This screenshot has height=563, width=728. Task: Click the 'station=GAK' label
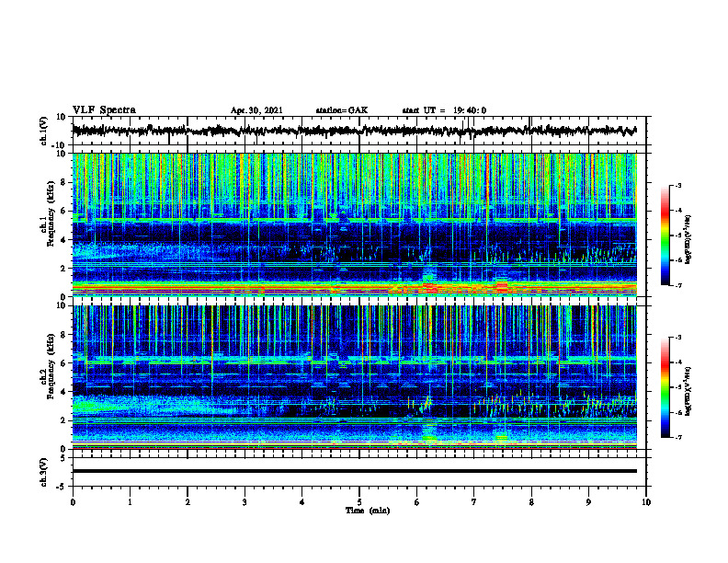click(342, 110)
